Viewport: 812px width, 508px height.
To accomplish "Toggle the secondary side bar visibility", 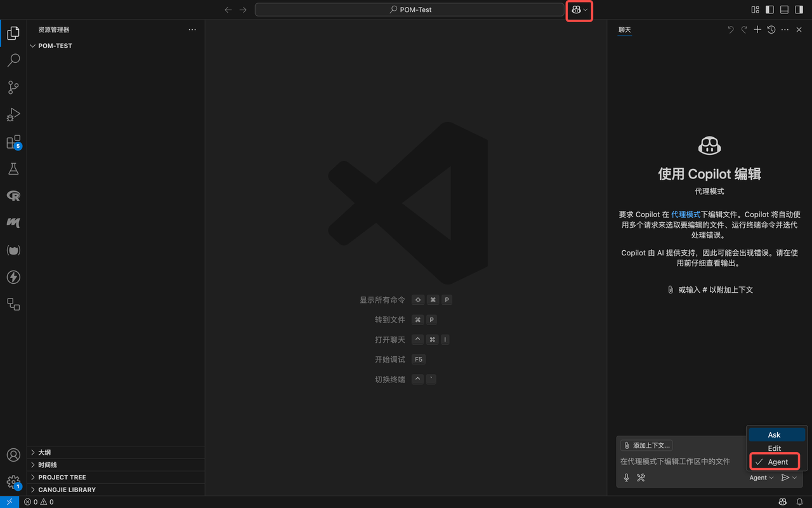I will click(x=799, y=10).
